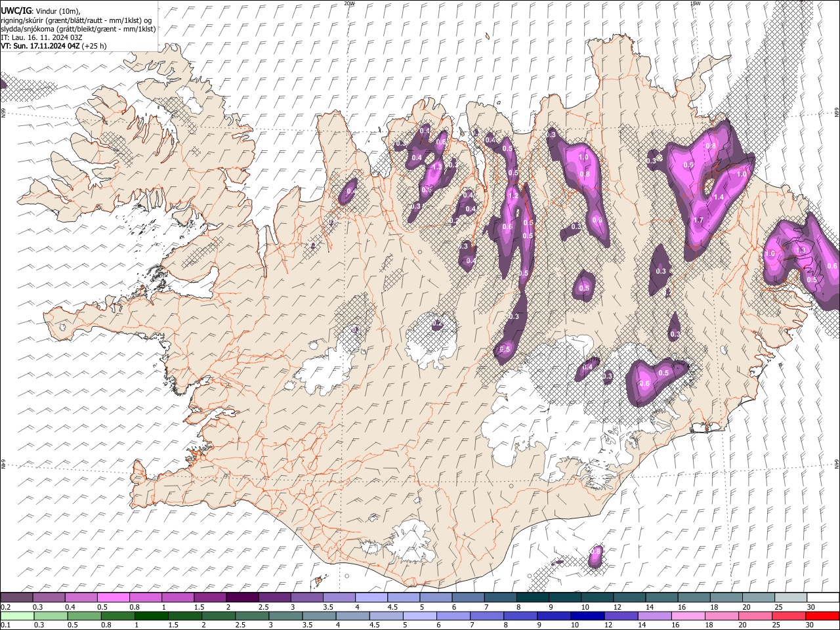Pick the deep blue rain swatch starting at 10
The width and height of the screenshot is (840, 630).
587,616
